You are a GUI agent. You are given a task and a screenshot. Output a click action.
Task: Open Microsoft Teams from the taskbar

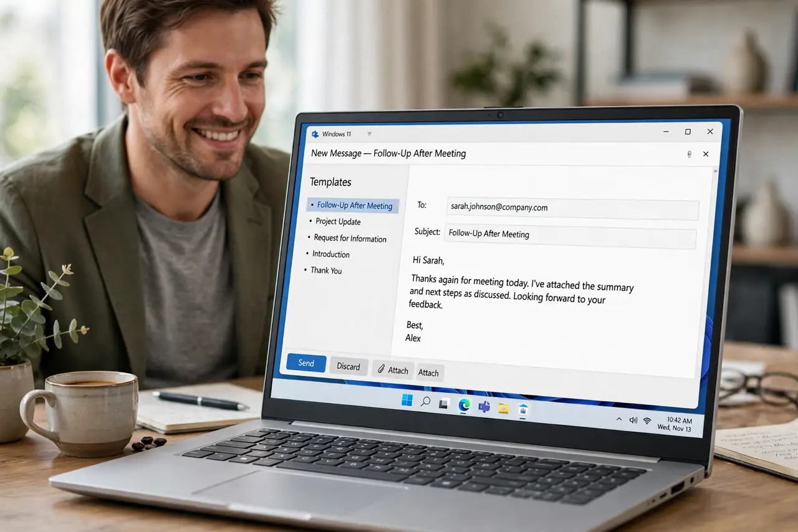click(484, 407)
